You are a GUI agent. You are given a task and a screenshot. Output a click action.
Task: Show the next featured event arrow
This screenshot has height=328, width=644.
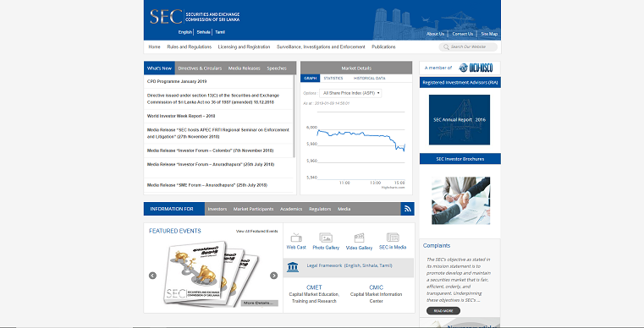pos(274,276)
